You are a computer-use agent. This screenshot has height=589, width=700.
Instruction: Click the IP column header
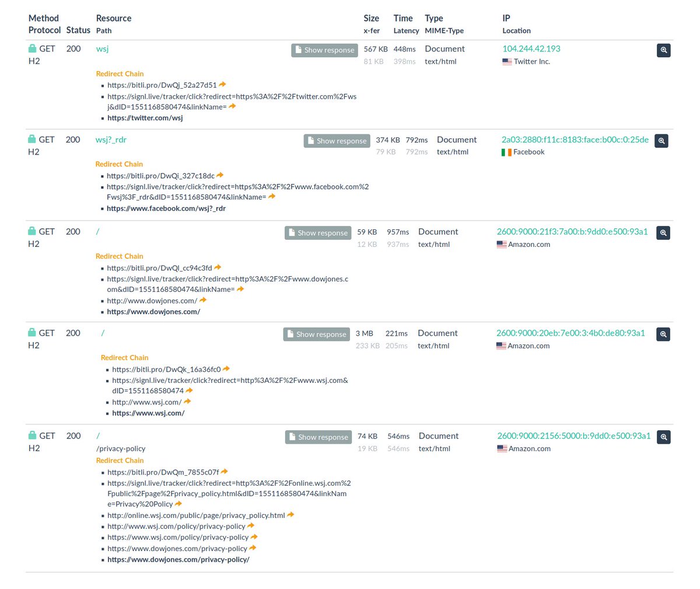click(x=506, y=18)
